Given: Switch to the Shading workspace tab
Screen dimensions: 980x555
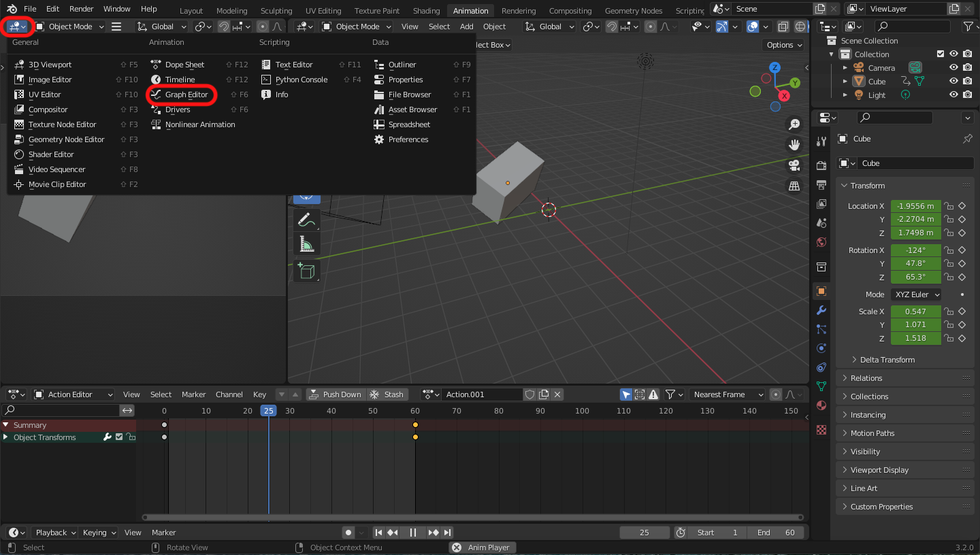Looking at the screenshot, I should click(x=427, y=11).
